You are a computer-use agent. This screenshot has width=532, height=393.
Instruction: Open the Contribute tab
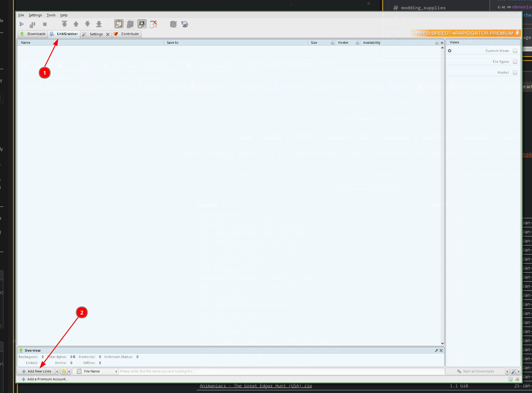(x=127, y=34)
